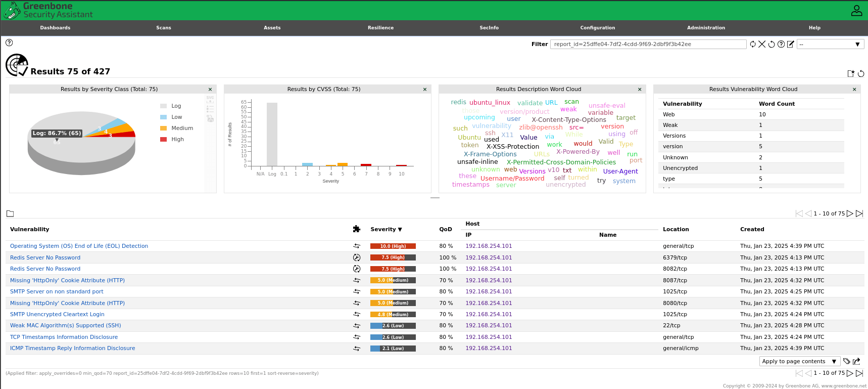Click the update filter refresh icon
868x389 pixels.
click(753, 44)
